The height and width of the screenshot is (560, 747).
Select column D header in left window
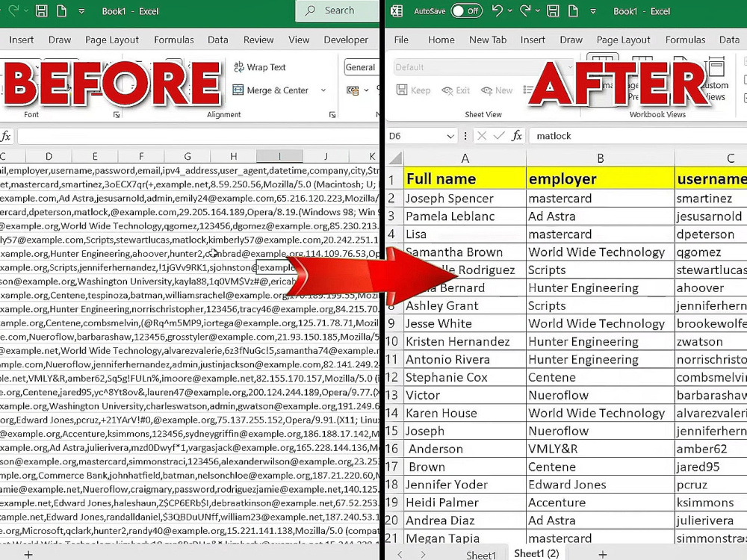pos(49,156)
